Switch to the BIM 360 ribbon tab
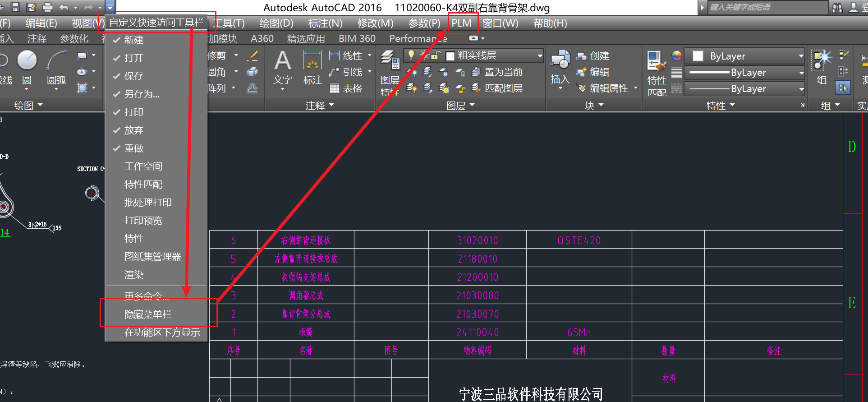868x402 pixels. [x=357, y=39]
